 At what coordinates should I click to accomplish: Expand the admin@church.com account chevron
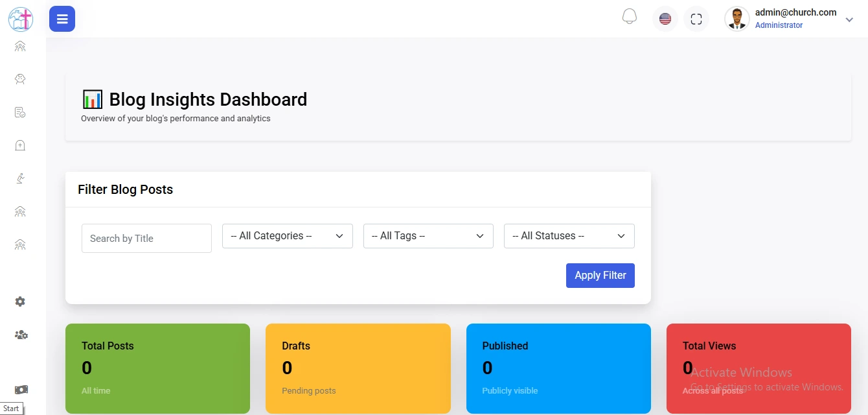click(849, 20)
